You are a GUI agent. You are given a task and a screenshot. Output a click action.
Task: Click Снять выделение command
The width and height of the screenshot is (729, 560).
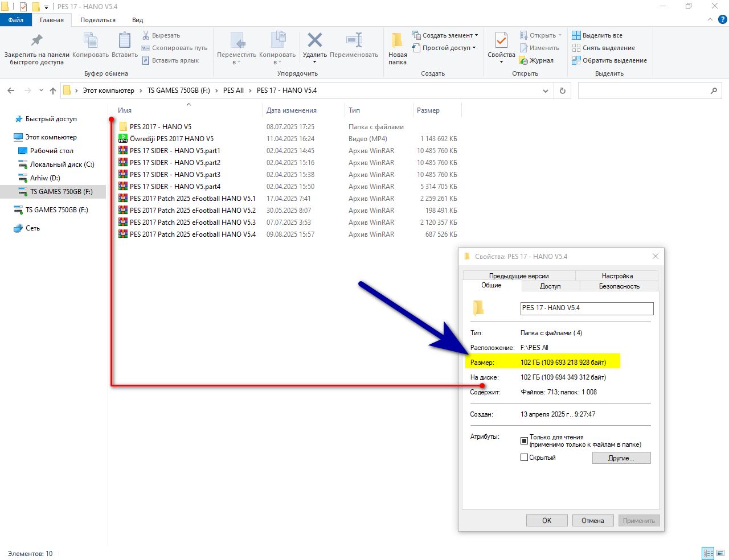click(x=603, y=48)
